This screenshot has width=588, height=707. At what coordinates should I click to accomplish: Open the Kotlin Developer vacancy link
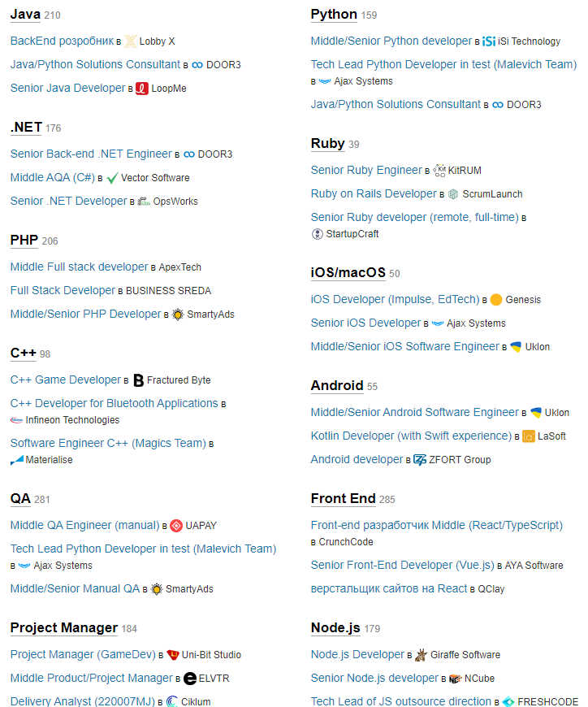pyautogui.click(x=411, y=436)
